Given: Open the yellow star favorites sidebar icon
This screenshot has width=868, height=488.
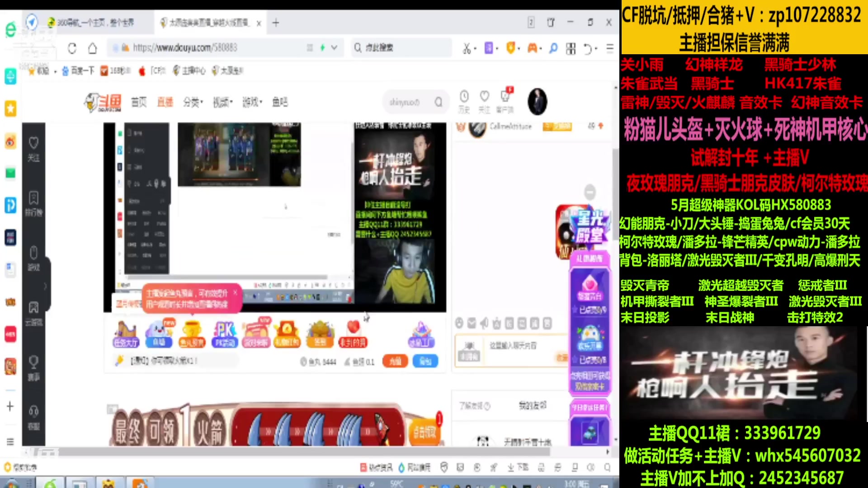Looking at the screenshot, I should coord(10,108).
